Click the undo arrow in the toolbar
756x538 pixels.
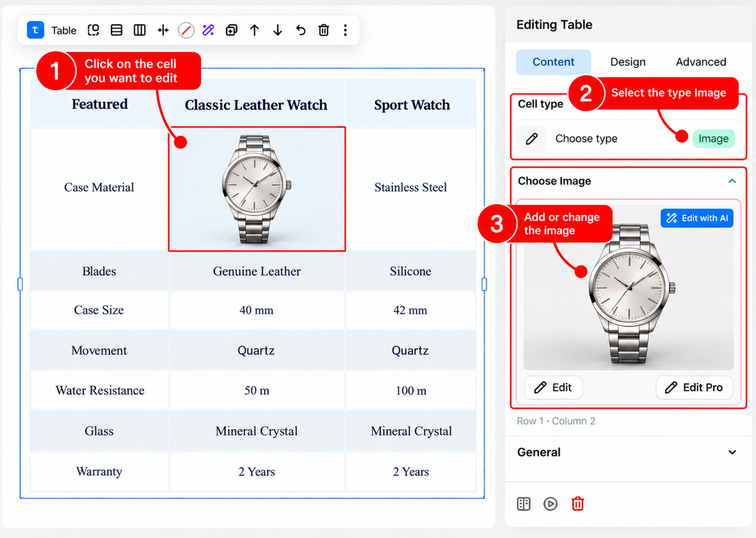point(301,30)
